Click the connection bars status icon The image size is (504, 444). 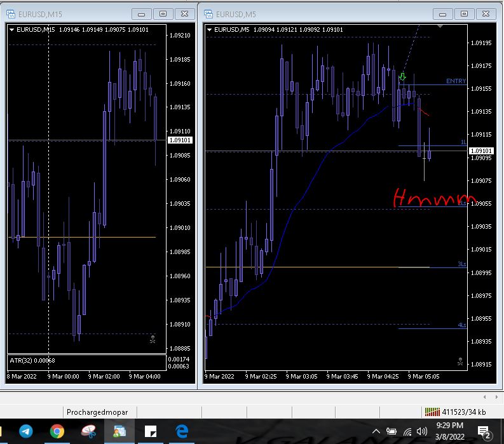432,412
